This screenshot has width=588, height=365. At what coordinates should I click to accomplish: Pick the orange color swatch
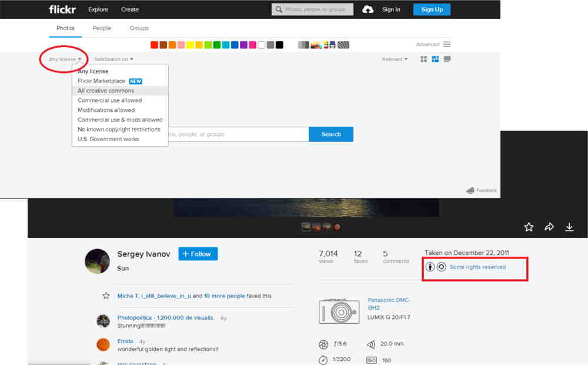(x=172, y=45)
